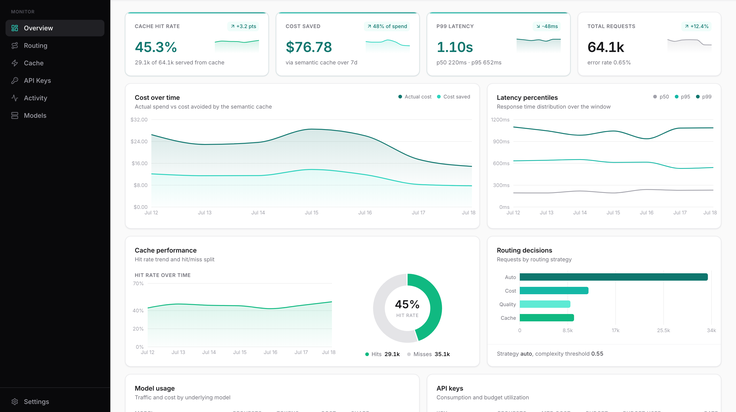
Task: Click the Routing icon in sidebar
Action: tap(15, 46)
